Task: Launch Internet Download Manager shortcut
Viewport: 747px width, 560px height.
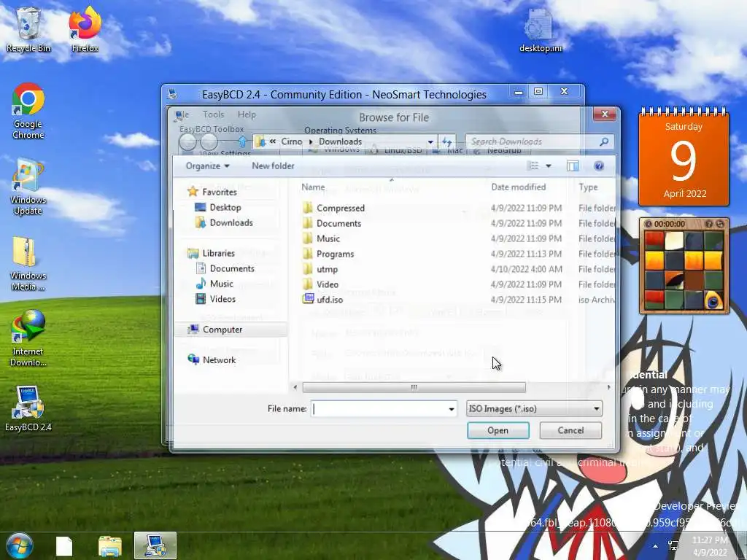Action: 28,338
